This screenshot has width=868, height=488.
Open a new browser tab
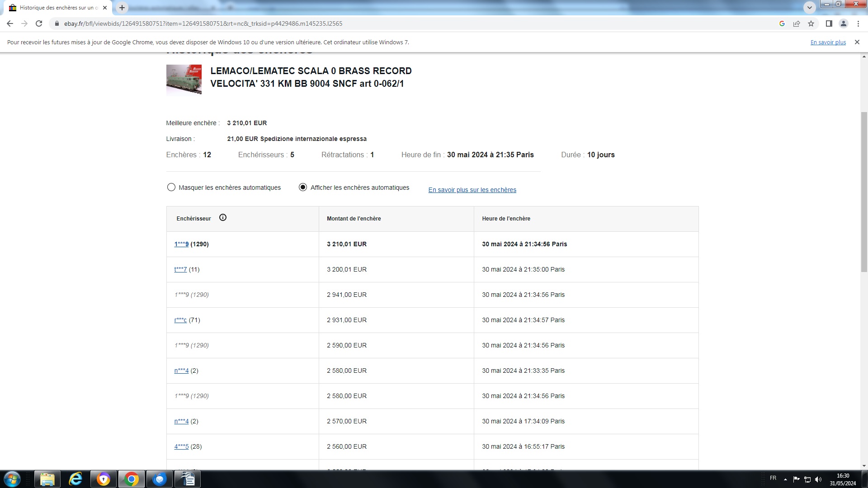pyautogui.click(x=122, y=8)
